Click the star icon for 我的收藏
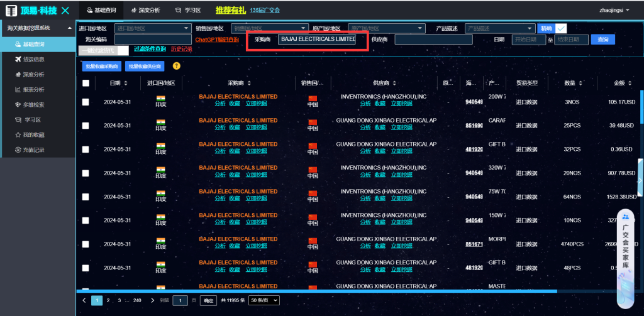This screenshot has height=316, width=644. [x=18, y=134]
